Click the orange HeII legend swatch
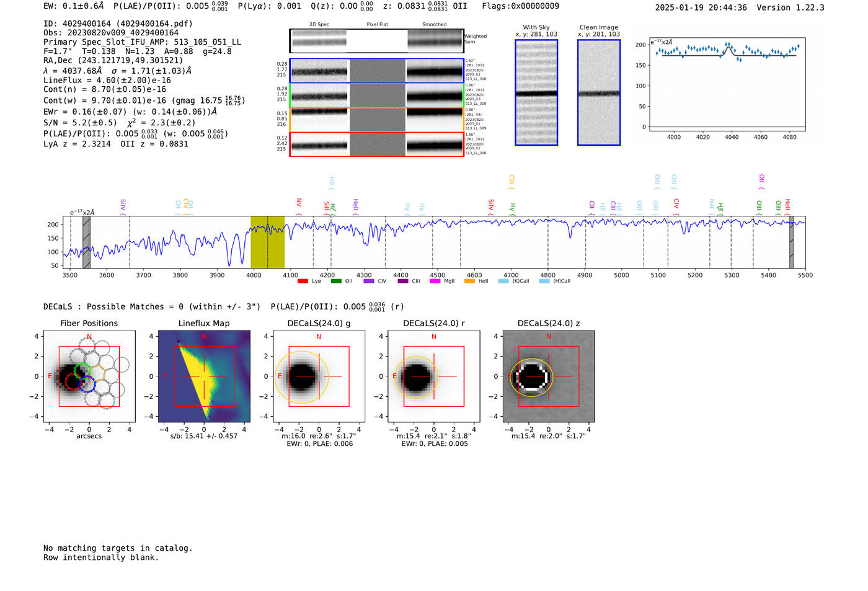The height and width of the screenshot is (591, 868). [469, 282]
